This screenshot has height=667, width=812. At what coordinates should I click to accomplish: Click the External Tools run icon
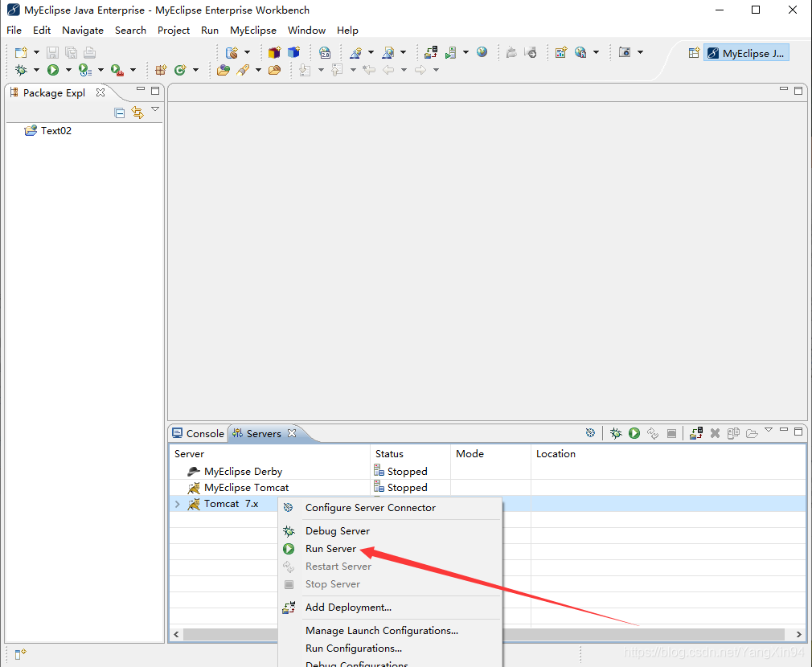117,70
